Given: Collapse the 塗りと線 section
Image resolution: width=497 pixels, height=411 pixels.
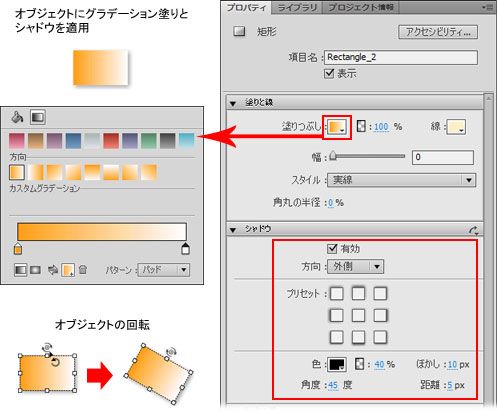Looking at the screenshot, I should click(x=233, y=103).
